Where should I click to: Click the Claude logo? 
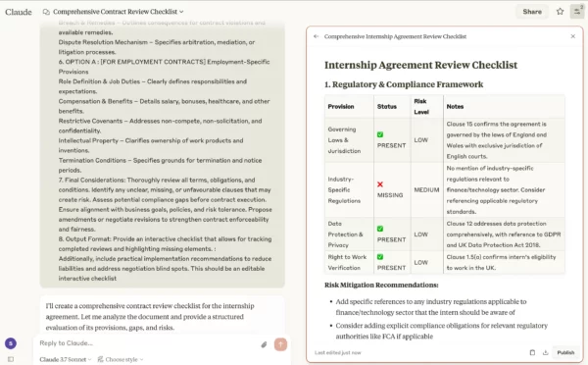[19, 12]
